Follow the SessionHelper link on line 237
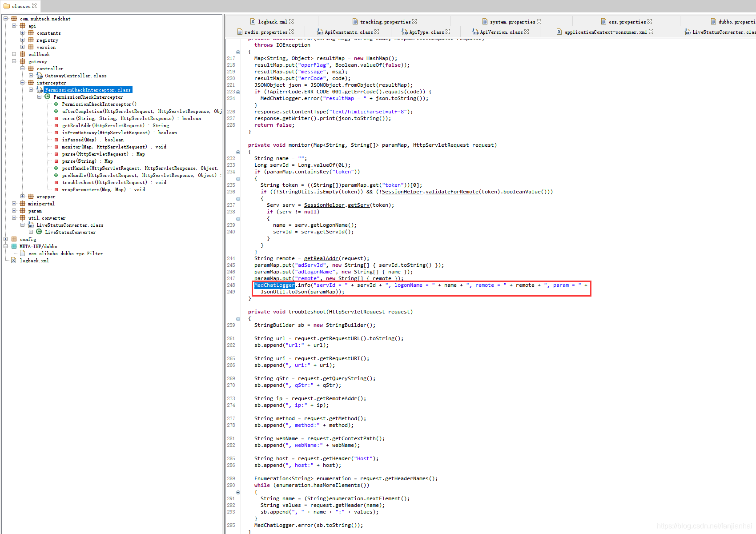756x534 pixels. click(x=324, y=205)
